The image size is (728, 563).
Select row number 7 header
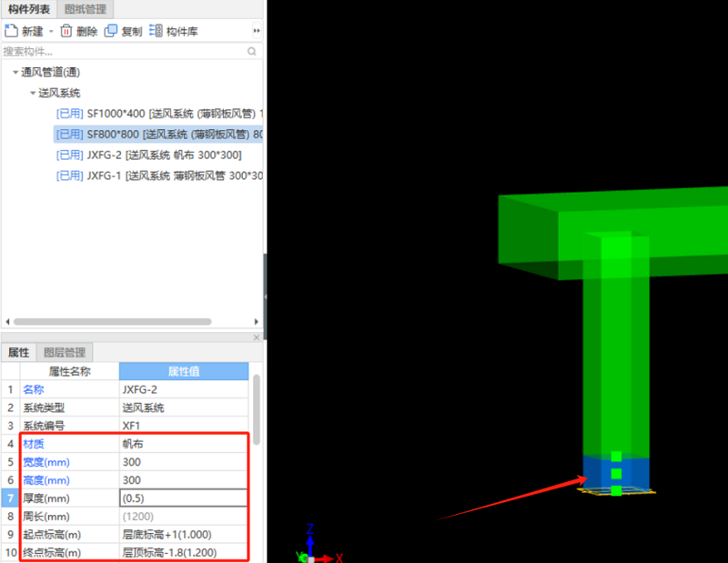10,498
